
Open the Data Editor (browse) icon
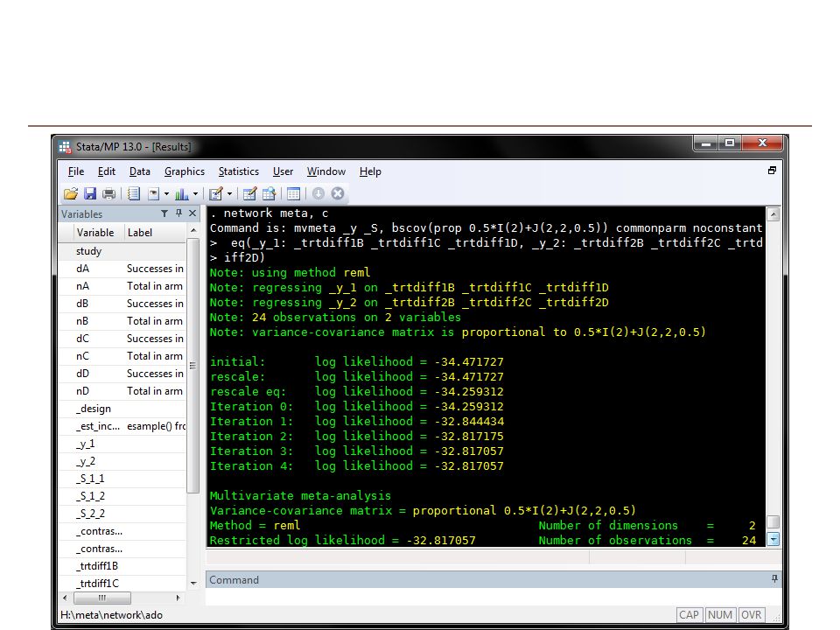point(269,194)
